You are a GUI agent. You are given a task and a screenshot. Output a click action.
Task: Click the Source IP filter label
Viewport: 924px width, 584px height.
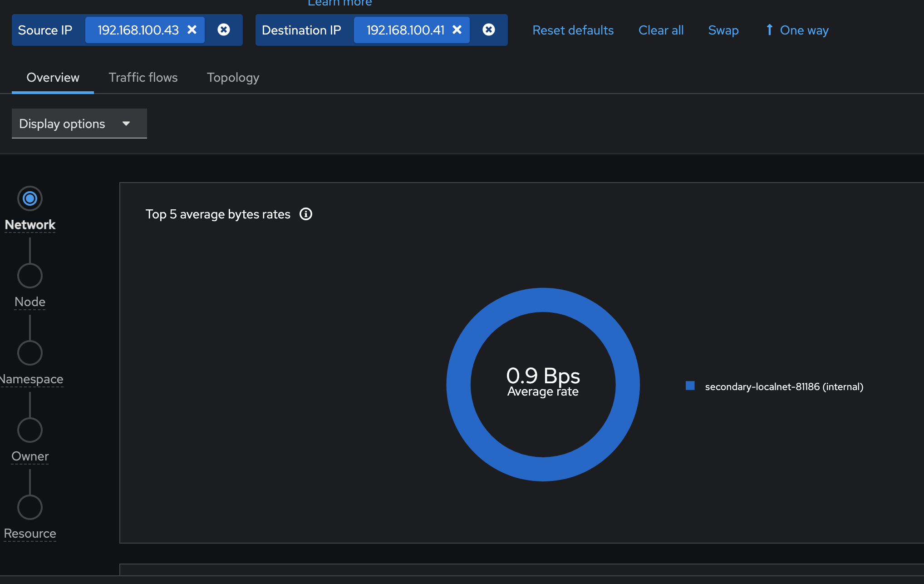pos(45,30)
